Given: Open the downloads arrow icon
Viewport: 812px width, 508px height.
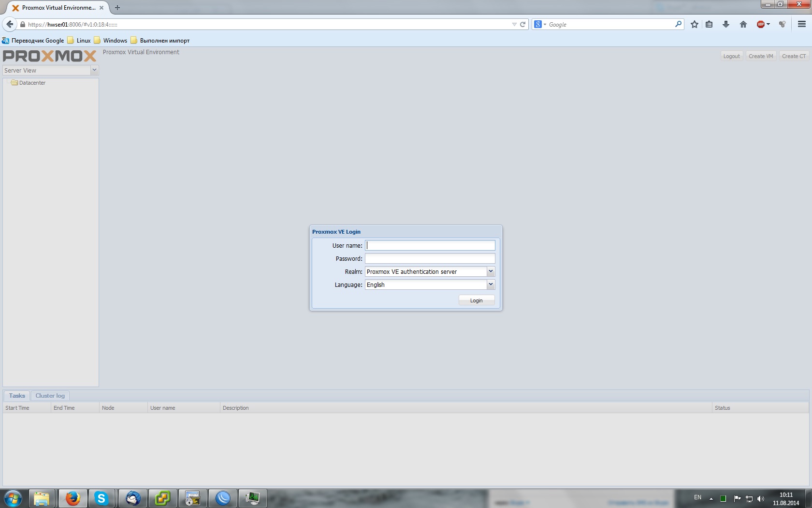Looking at the screenshot, I should click(x=725, y=24).
